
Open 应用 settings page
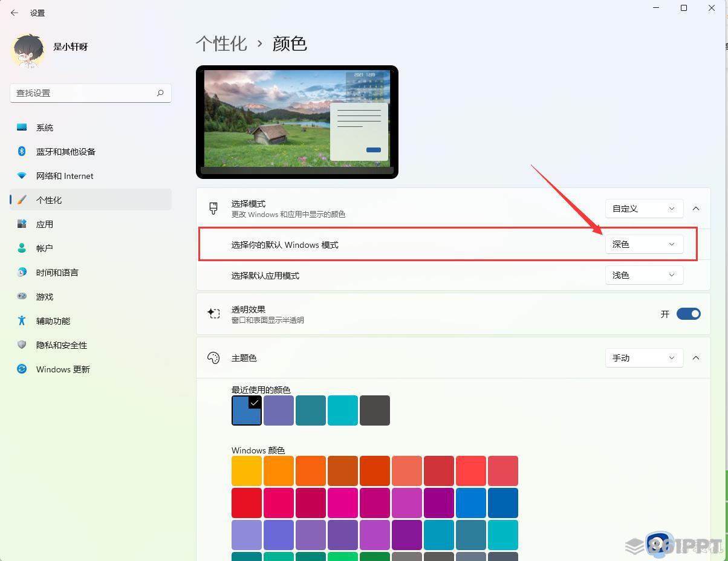[x=91, y=224]
